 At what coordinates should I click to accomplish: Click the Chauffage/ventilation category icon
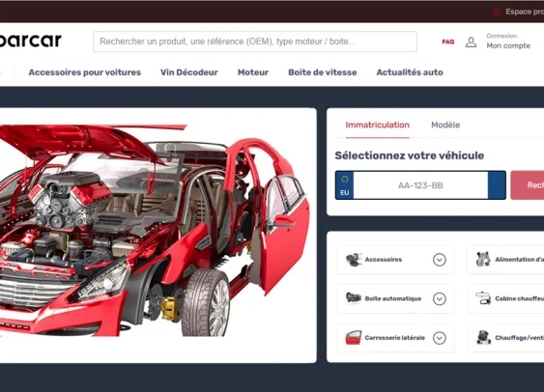coord(483,338)
